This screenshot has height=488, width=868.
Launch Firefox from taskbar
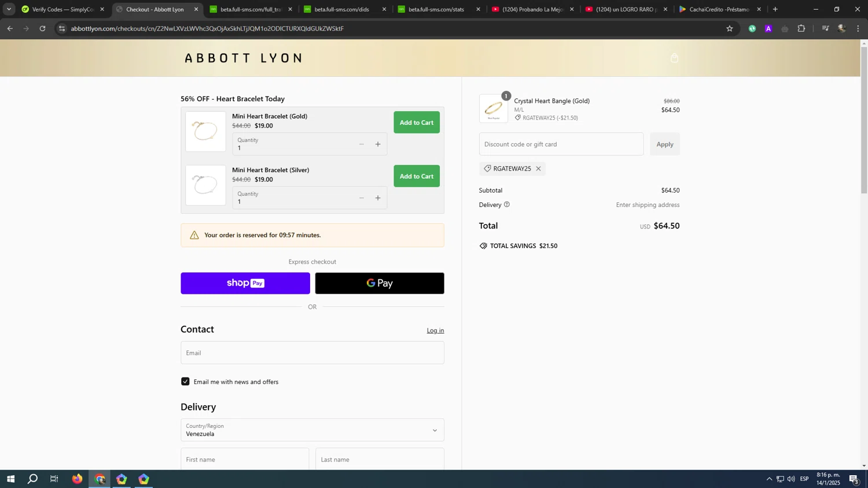(x=78, y=479)
